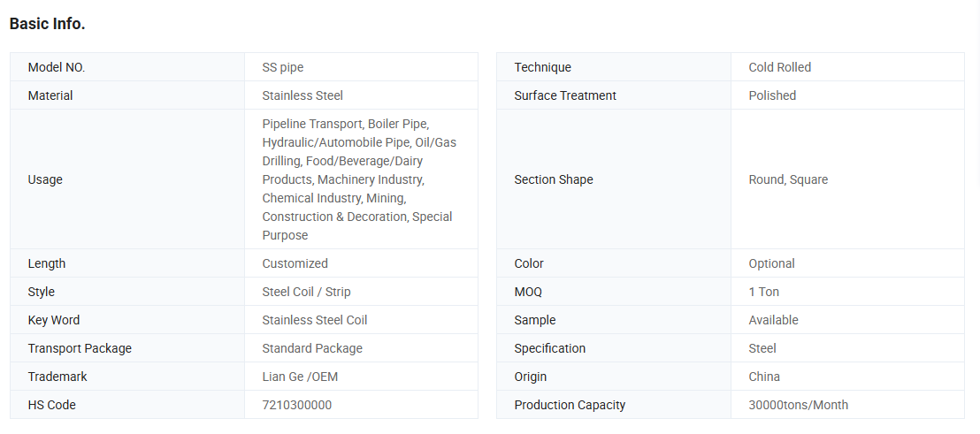The width and height of the screenshot is (980, 434).
Task: Click the Standard Package value
Action: coord(312,348)
